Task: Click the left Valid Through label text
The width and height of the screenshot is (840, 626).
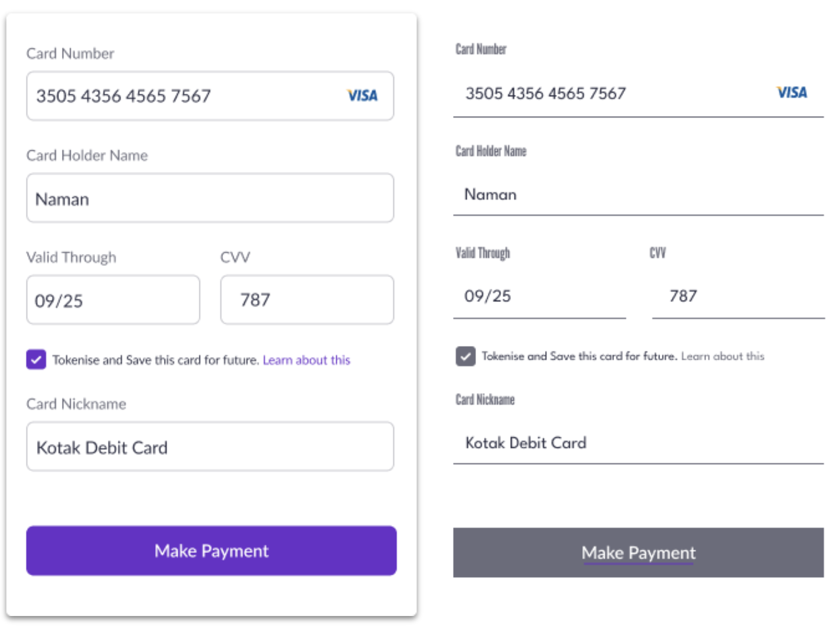Action: point(71,258)
